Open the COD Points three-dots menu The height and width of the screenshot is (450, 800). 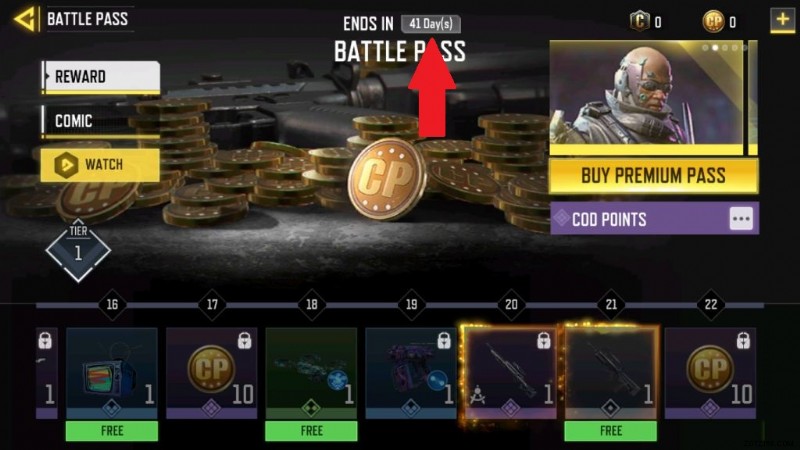click(741, 219)
